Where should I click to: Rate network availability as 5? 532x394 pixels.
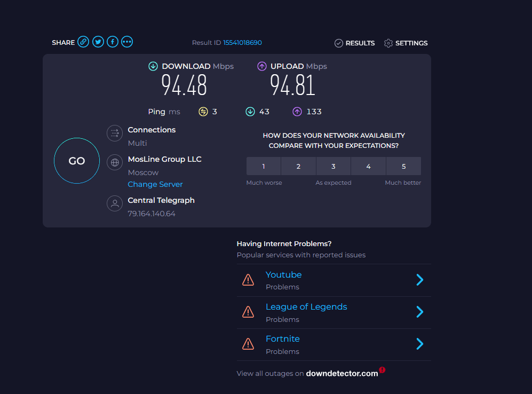coord(404,166)
